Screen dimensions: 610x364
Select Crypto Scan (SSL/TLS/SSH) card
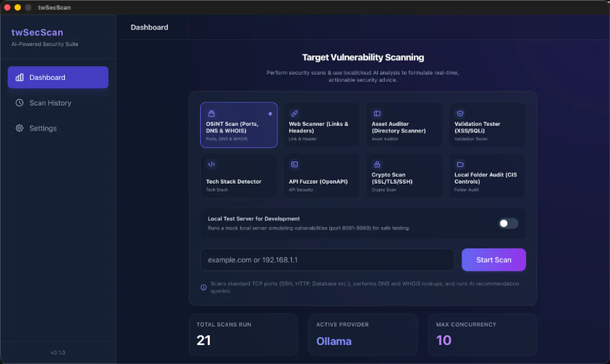pos(404,176)
